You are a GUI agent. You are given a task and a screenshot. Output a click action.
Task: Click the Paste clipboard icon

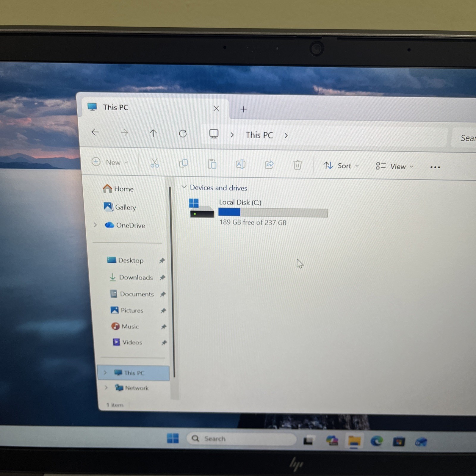pyautogui.click(x=212, y=164)
